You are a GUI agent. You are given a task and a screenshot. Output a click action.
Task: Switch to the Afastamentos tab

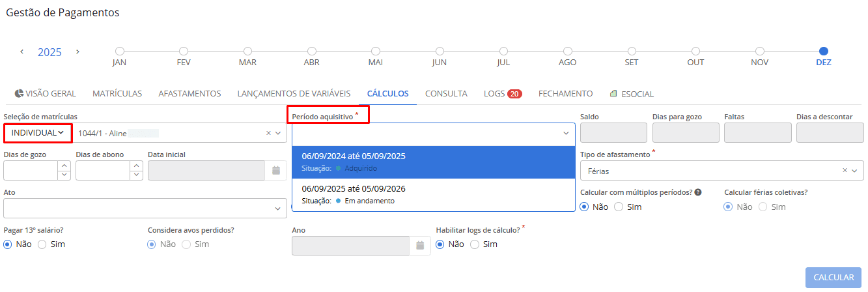click(189, 94)
